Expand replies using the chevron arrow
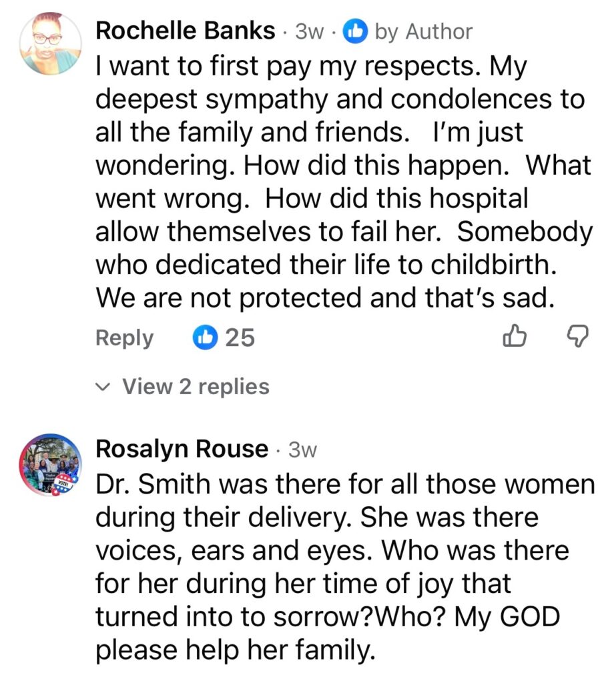616x683 pixels. 102,387
